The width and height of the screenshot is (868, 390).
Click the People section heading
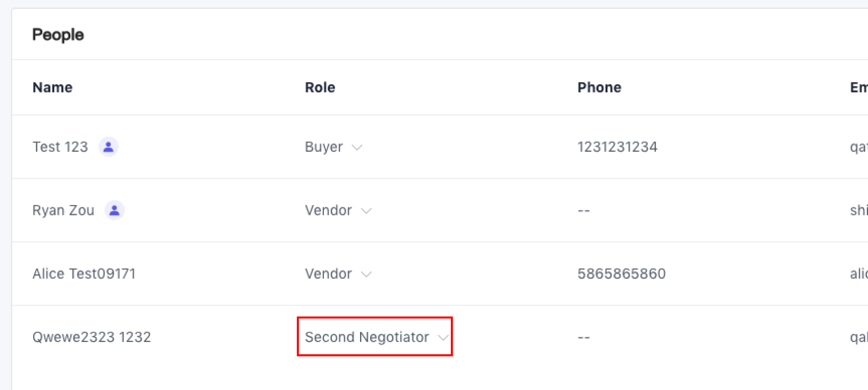click(58, 35)
